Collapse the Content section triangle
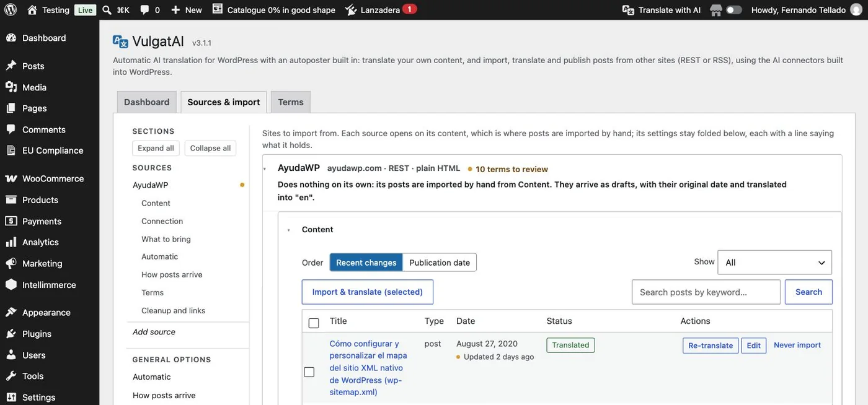 [289, 230]
